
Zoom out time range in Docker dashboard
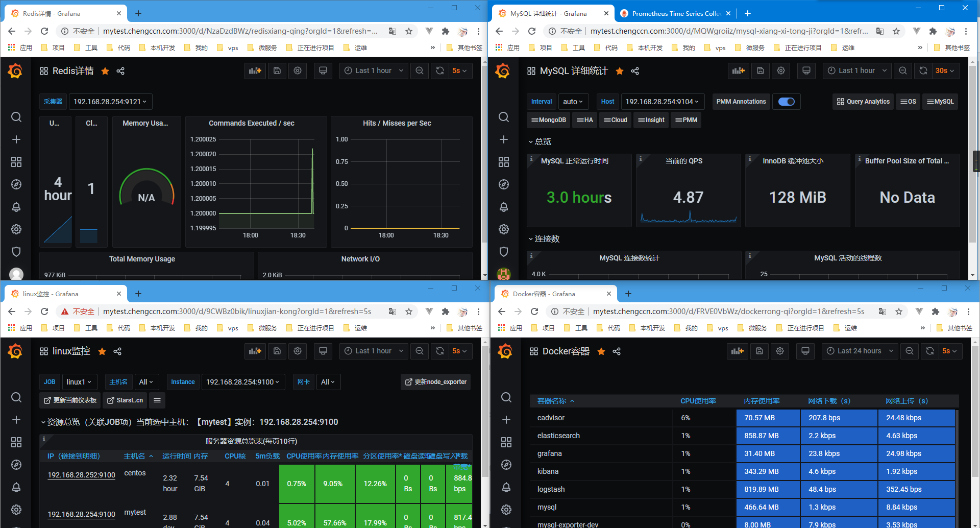tap(910, 351)
